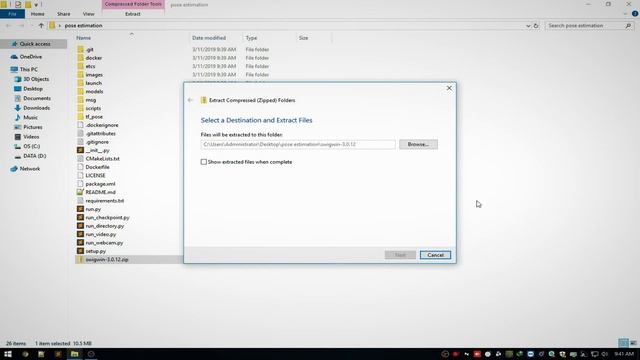The height and width of the screenshot is (360, 640).
Task: Select the Dockerfile file
Action: point(97,167)
